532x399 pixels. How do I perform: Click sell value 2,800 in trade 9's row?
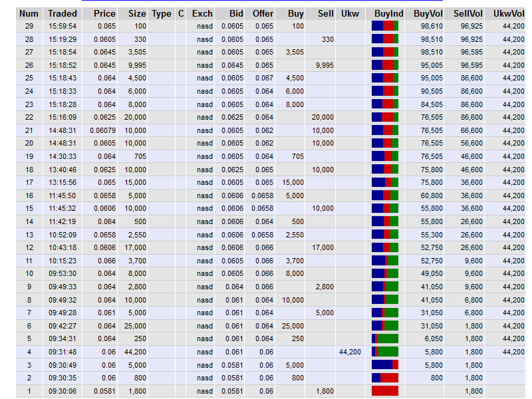pyautogui.click(x=325, y=287)
